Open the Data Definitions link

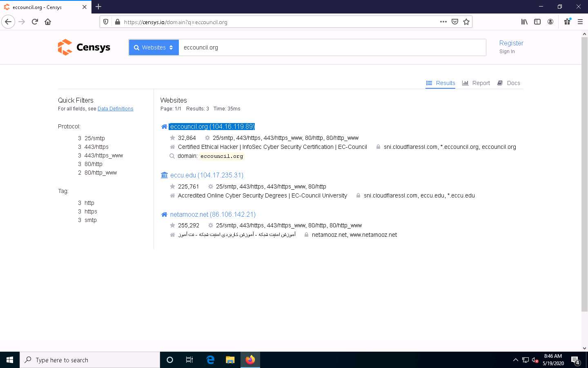[116, 109]
